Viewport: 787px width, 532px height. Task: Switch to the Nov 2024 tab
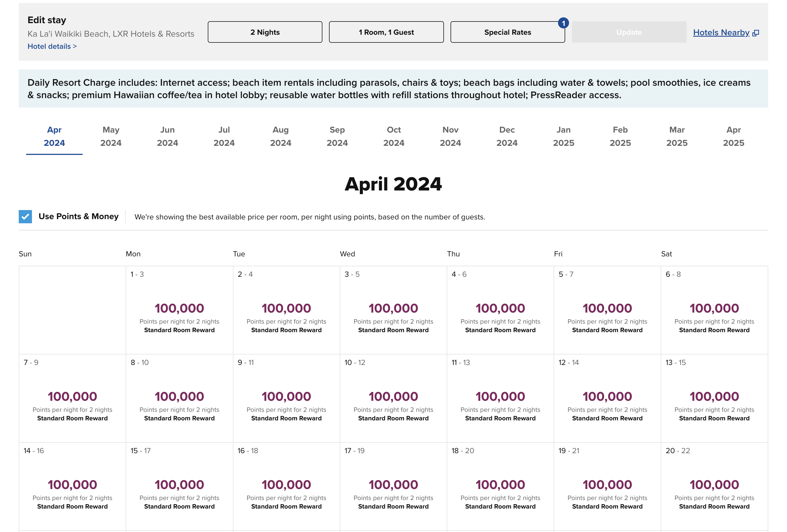point(450,136)
